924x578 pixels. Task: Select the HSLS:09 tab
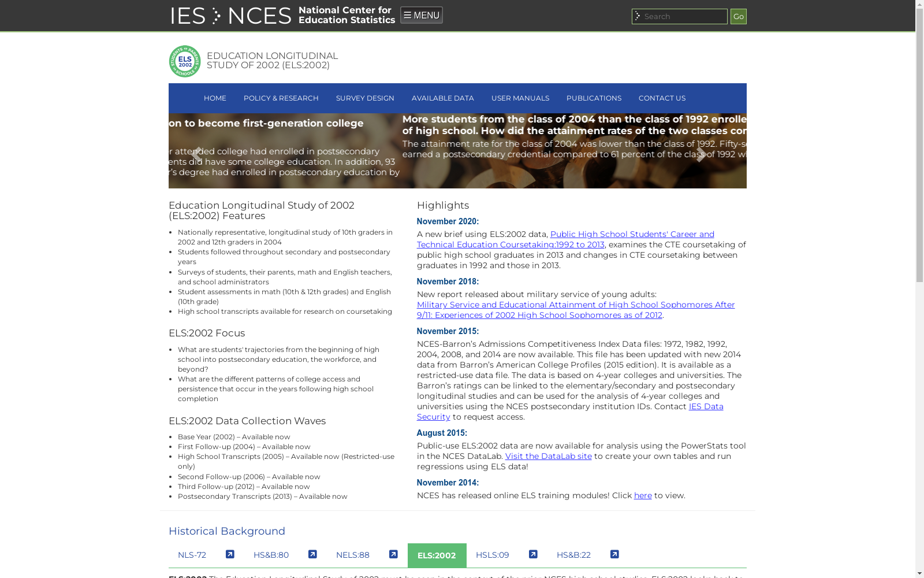click(x=492, y=555)
